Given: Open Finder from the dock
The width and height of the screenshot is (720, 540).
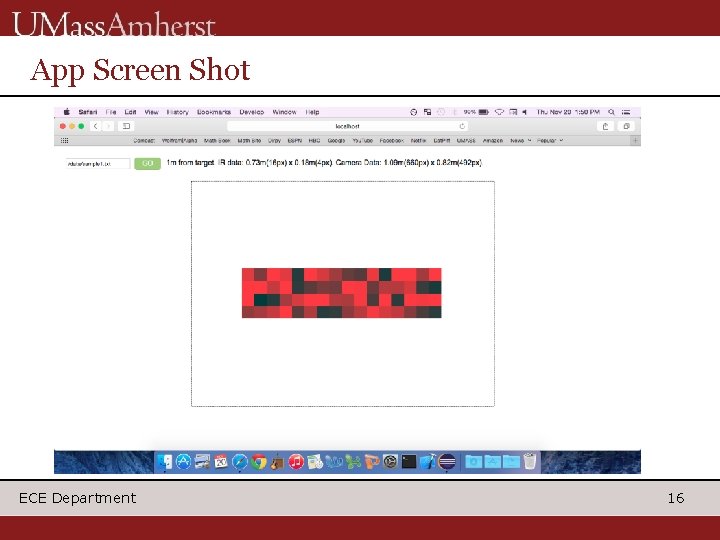Looking at the screenshot, I should pyautogui.click(x=164, y=461).
